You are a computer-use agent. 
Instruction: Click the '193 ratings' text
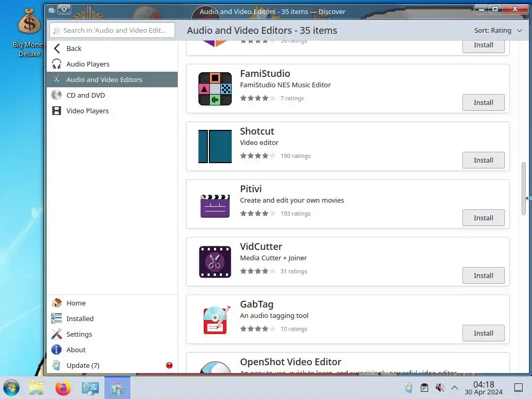(x=295, y=214)
